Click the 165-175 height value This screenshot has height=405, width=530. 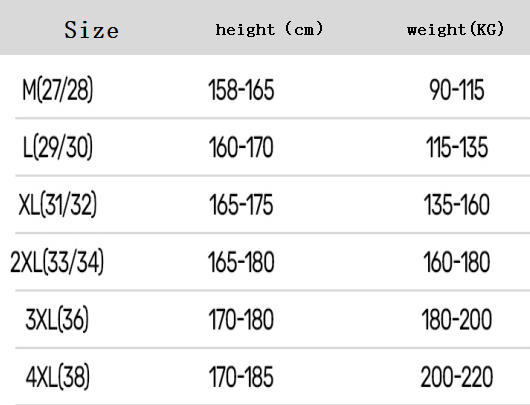tap(241, 205)
